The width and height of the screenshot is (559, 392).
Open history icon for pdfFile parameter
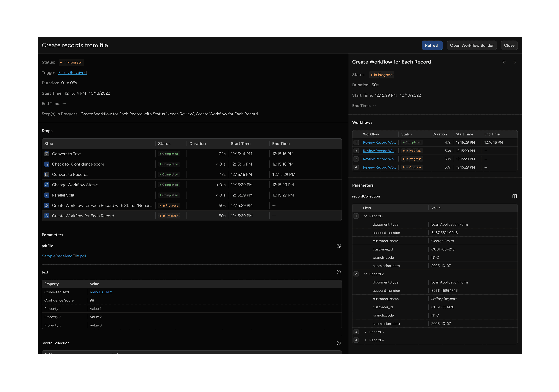pos(338,246)
